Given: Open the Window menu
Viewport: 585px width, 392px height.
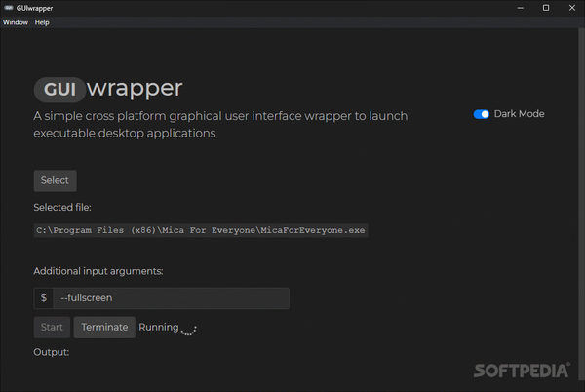Looking at the screenshot, I should (x=16, y=22).
